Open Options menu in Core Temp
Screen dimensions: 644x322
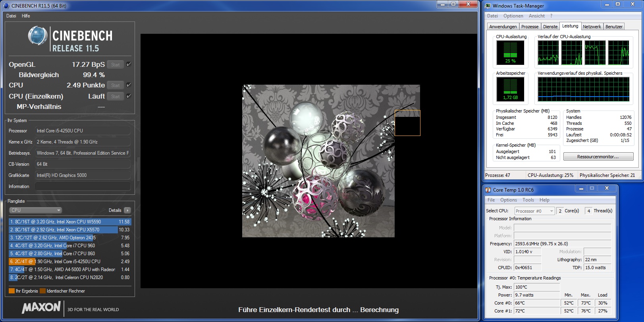pyautogui.click(x=509, y=200)
